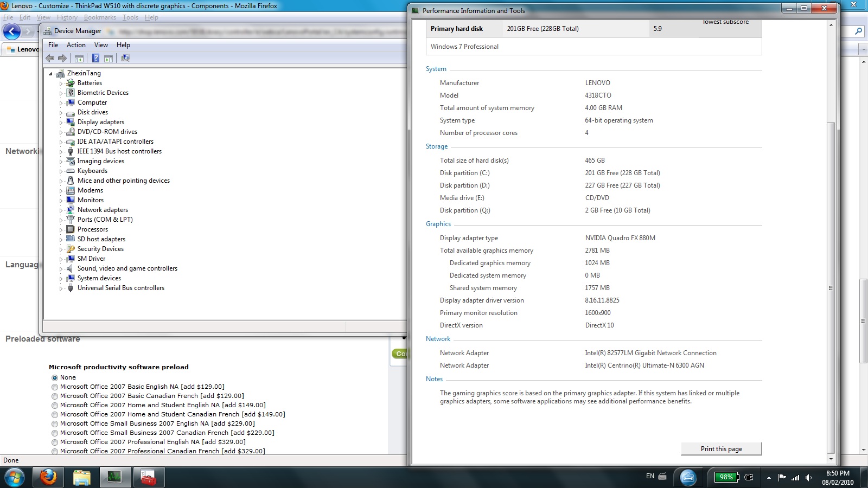Screen dimensions: 868x488
Task: Collapse the ZhexinTang root node
Action: click(x=51, y=74)
